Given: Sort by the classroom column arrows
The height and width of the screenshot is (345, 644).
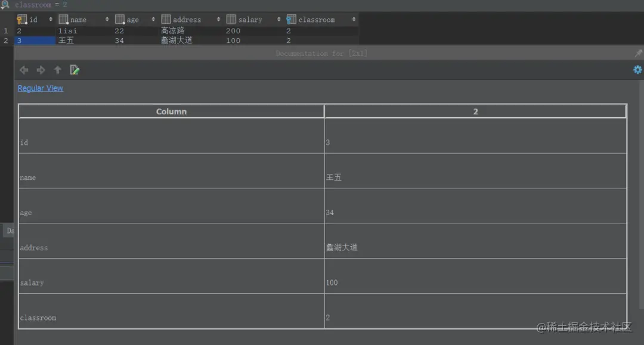Looking at the screenshot, I should 354,19.
